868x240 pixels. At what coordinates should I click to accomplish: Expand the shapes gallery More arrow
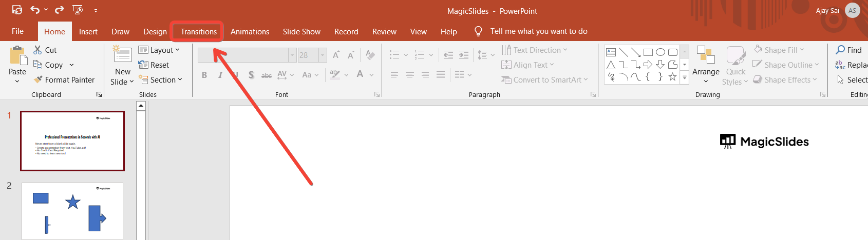(x=685, y=77)
